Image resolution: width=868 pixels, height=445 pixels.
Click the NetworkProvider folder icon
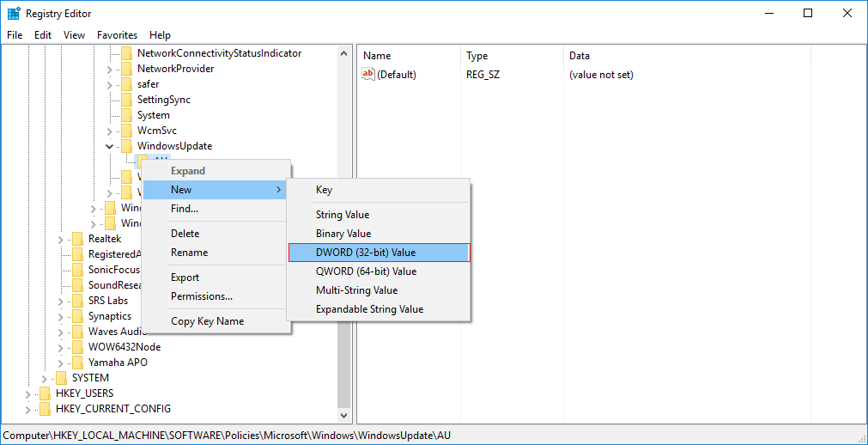click(127, 69)
